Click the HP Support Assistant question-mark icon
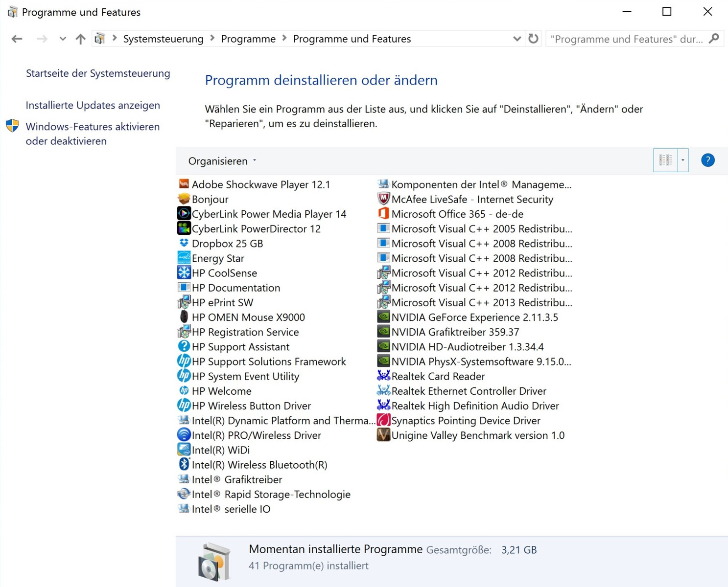728x587 pixels. point(184,346)
